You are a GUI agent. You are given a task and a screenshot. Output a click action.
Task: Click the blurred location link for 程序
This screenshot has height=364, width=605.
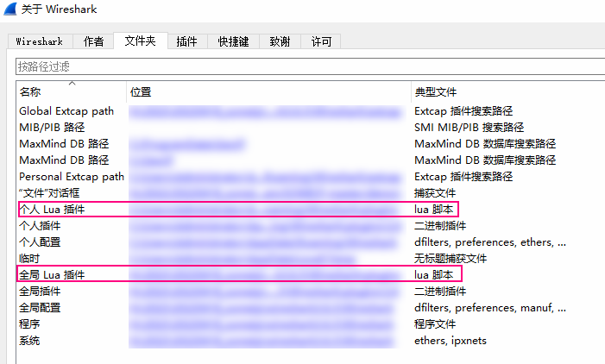[x=262, y=324]
